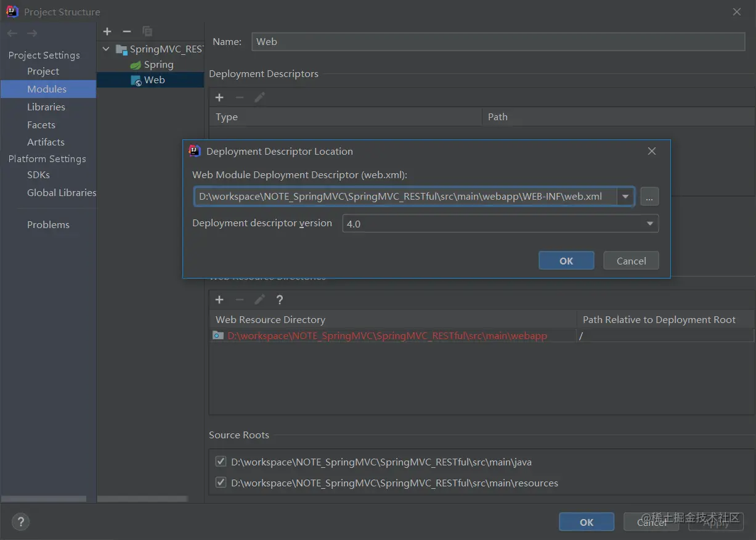
Task: Toggle the src\main\java source root checkbox
Action: [221, 461]
